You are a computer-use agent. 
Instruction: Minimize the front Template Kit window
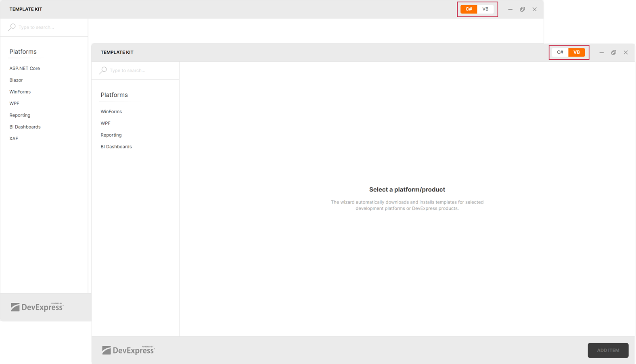coord(602,52)
